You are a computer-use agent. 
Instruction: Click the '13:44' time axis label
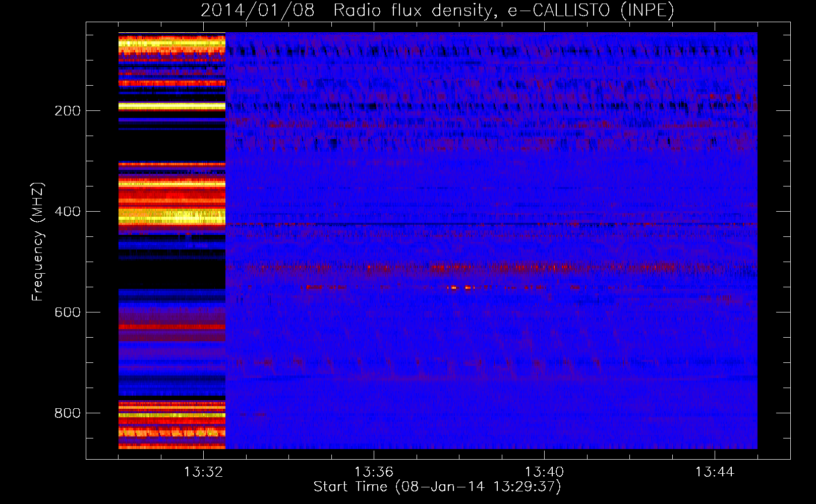pos(715,472)
